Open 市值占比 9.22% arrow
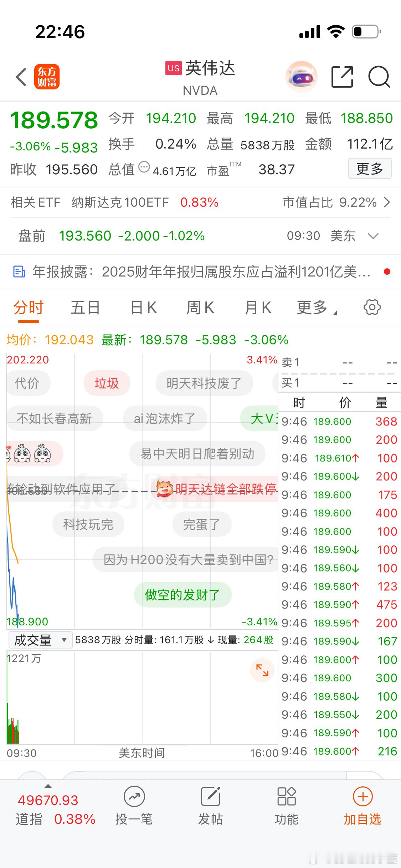401x868 pixels. click(x=387, y=202)
